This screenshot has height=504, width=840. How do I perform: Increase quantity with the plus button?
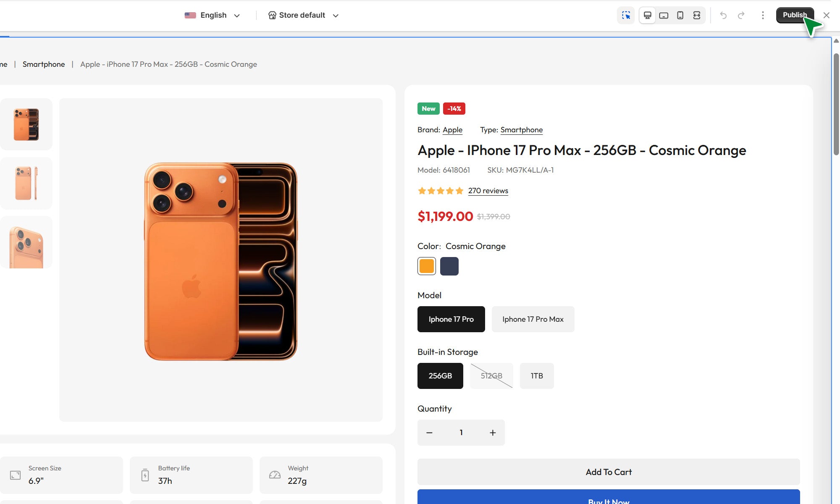tap(493, 433)
